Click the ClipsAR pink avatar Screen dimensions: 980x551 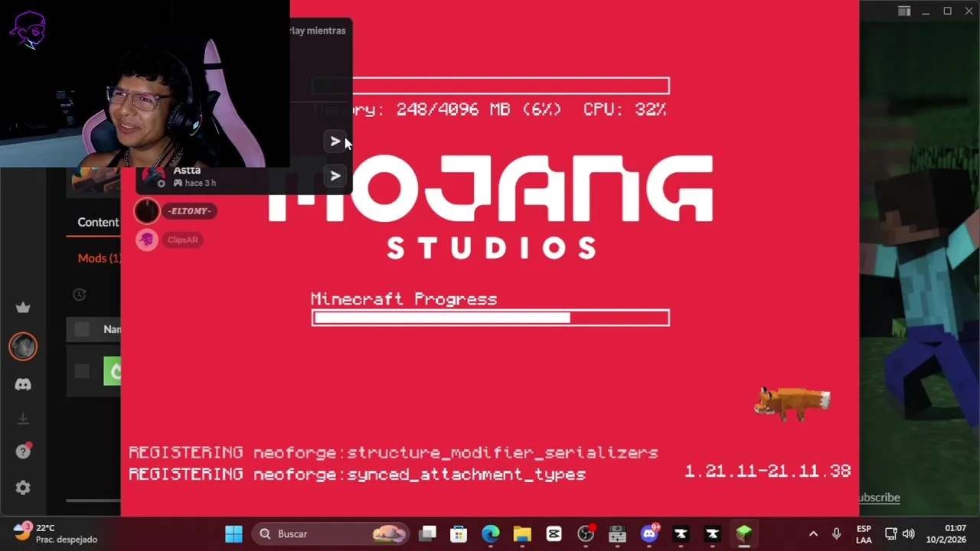(146, 240)
